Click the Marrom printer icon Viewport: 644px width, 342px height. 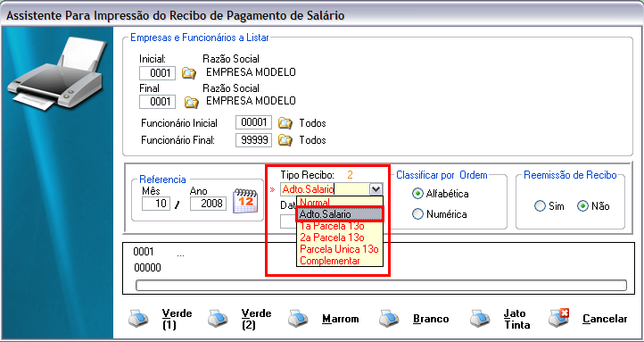coord(298,319)
